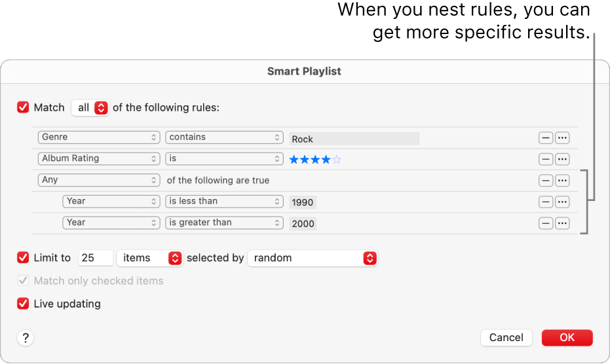Remove the Album Rating rule

545,159
